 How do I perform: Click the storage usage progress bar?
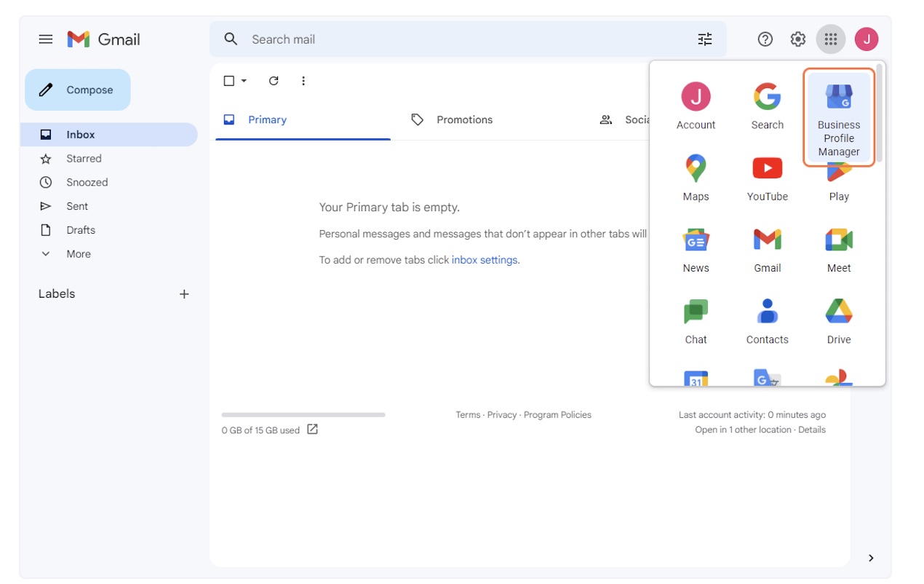[x=303, y=415]
